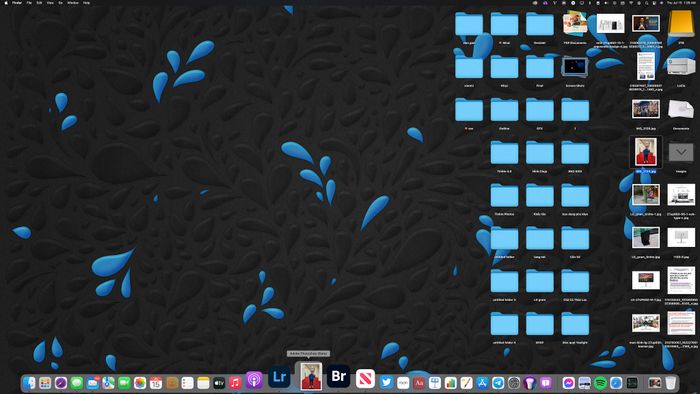This screenshot has height=394, width=700.
Task: Open the Help menu
Action: (x=86, y=3)
